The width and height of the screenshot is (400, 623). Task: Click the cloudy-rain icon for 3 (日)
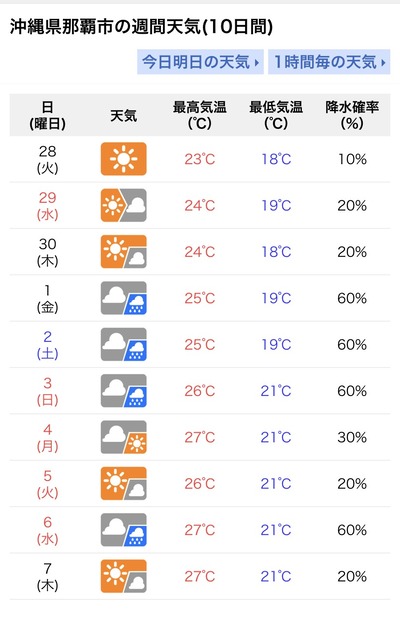coord(124,391)
